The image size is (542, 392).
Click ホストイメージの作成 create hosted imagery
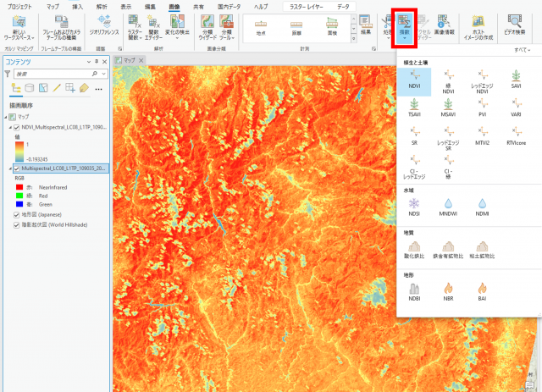478,28
